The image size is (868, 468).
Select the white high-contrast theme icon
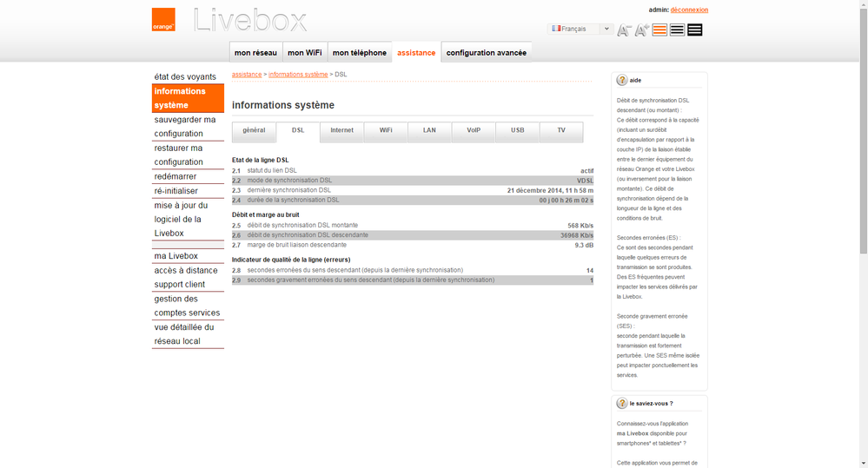(x=677, y=30)
